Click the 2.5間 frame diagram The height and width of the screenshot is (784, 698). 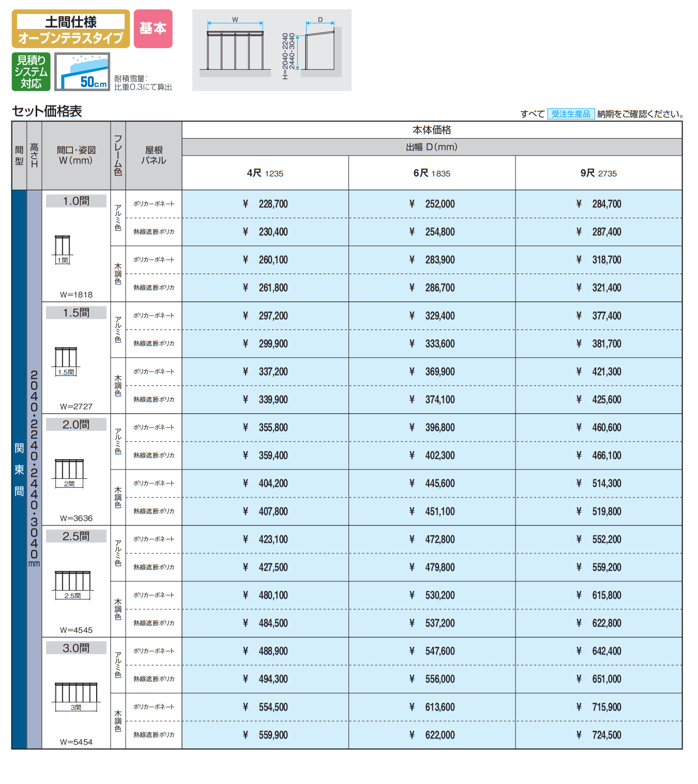point(72,584)
